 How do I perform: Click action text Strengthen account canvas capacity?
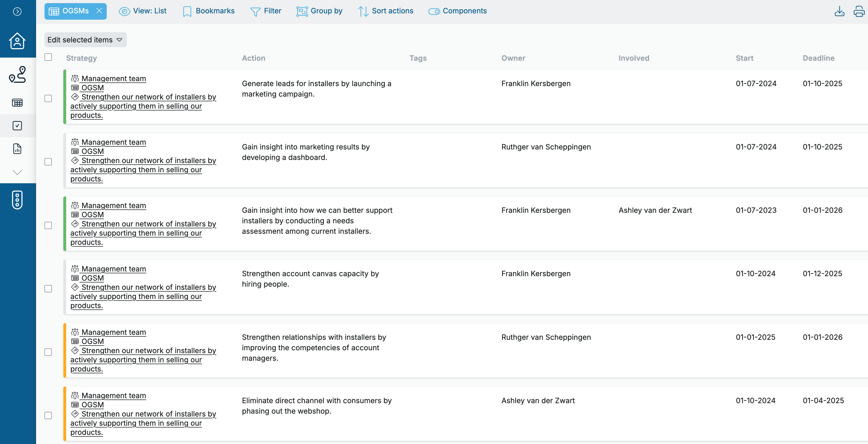tap(310, 279)
